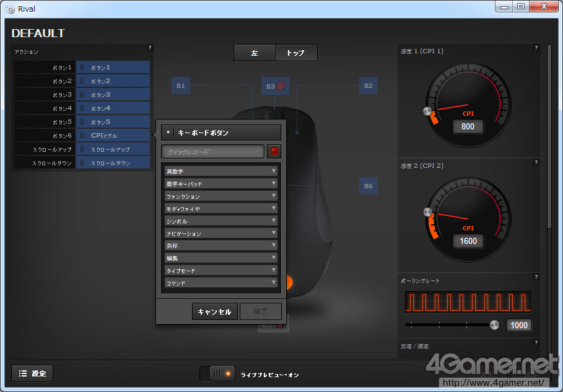Click the polling rate value 1000
The image size is (563, 392).
[x=519, y=325]
